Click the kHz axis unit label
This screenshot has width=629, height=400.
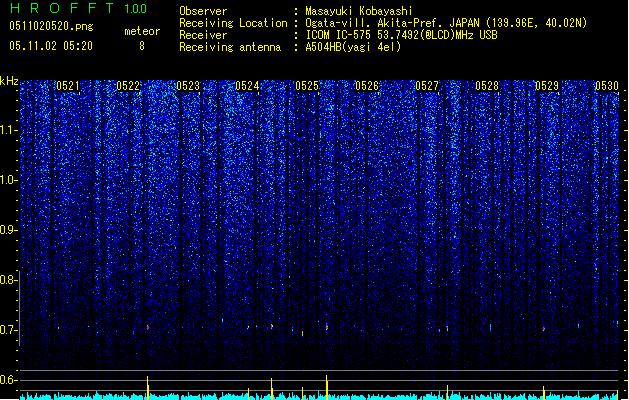tap(9, 81)
